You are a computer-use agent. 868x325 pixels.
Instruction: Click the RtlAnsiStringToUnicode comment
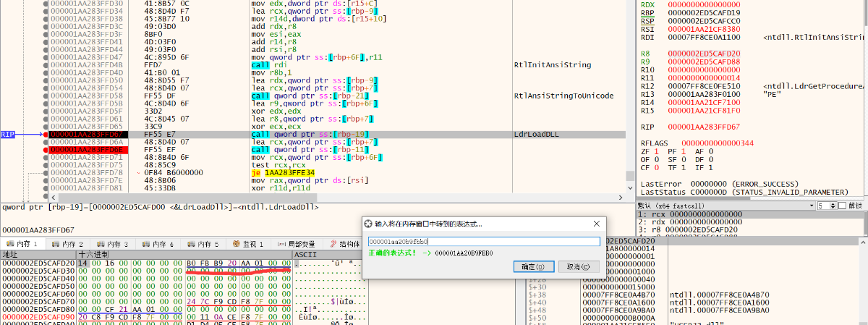click(x=563, y=96)
